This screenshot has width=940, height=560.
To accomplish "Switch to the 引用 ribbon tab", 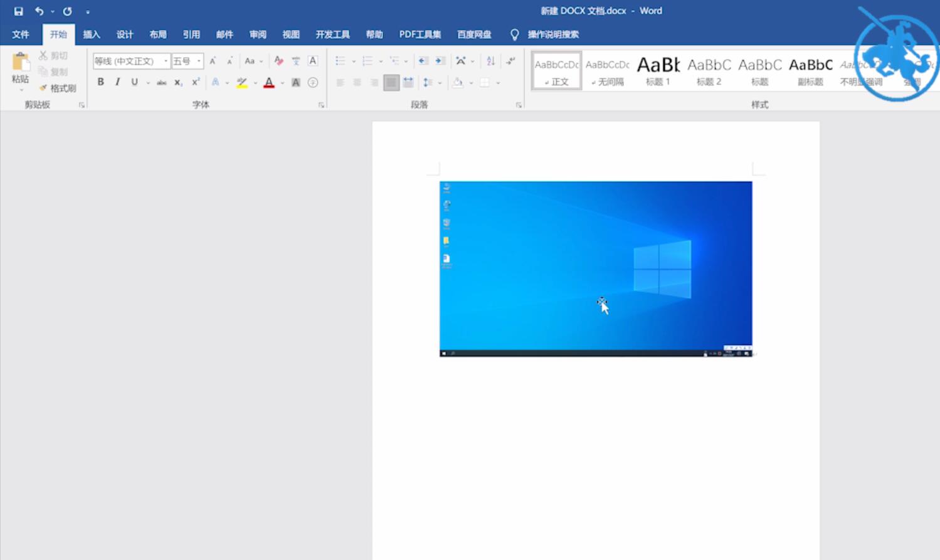I will tap(191, 34).
